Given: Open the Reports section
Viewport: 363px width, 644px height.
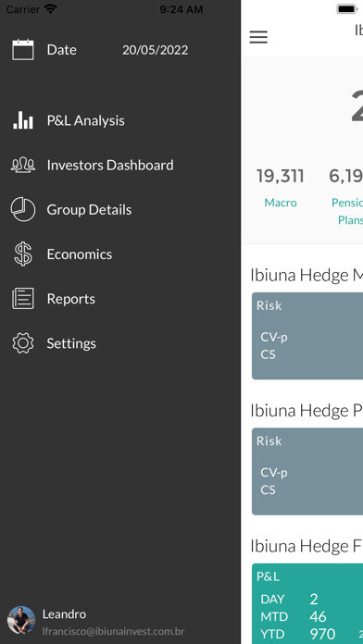Looking at the screenshot, I should point(70,299).
